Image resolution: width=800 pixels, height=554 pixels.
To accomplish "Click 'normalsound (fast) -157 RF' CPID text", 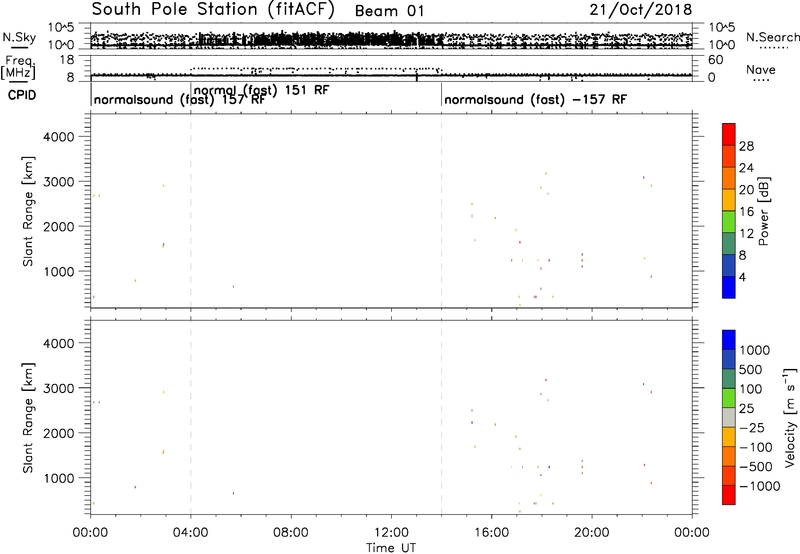I will (535, 100).
